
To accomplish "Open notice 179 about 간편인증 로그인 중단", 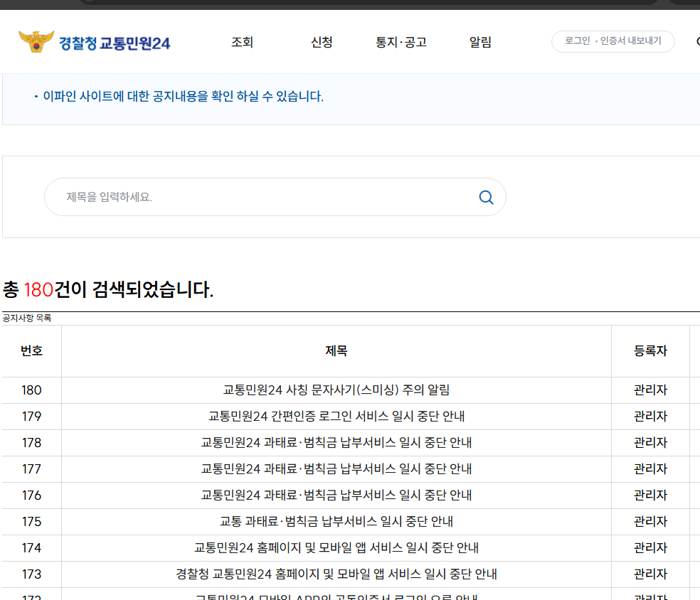I will point(336,416).
